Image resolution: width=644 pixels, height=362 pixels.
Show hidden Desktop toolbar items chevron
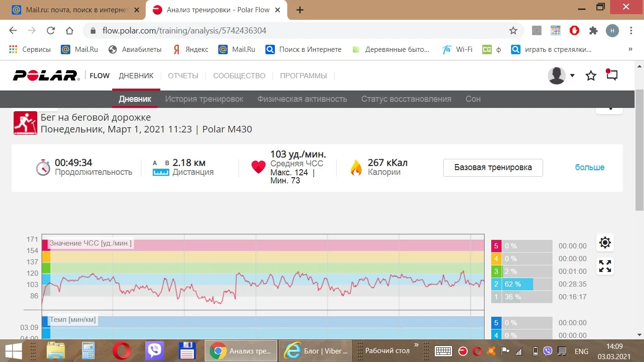tap(416, 345)
